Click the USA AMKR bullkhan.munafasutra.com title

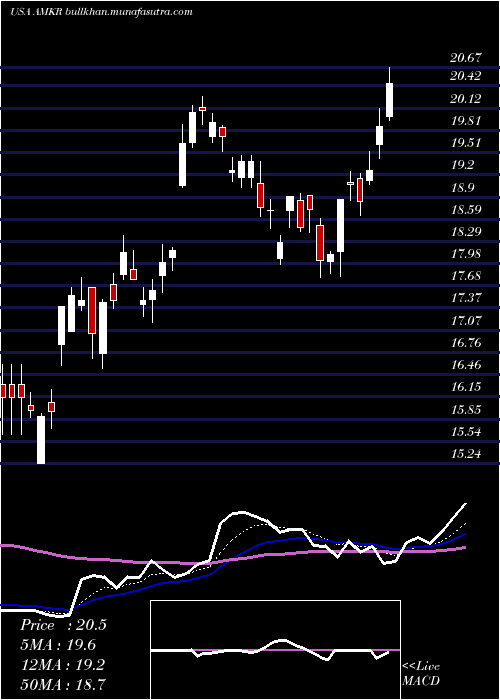tap(101, 12)
